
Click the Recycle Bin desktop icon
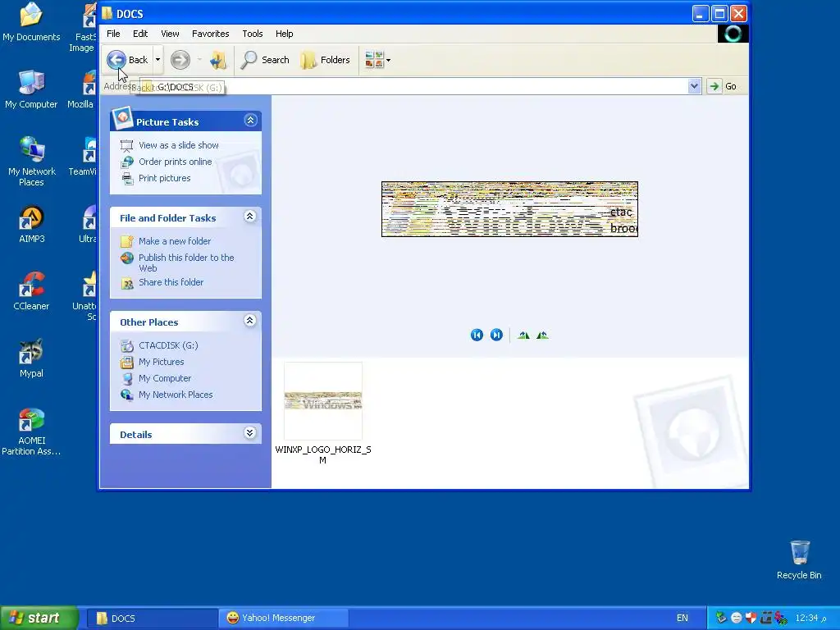(x=799, y=559)
